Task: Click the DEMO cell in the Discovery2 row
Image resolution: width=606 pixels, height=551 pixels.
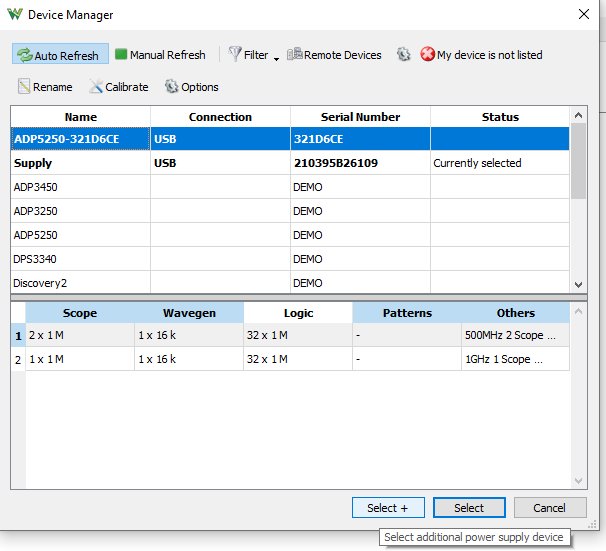Action: point(360,282)
